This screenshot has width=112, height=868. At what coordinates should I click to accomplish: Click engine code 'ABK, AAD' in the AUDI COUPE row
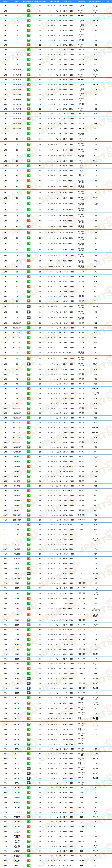(x=96, y=471)
